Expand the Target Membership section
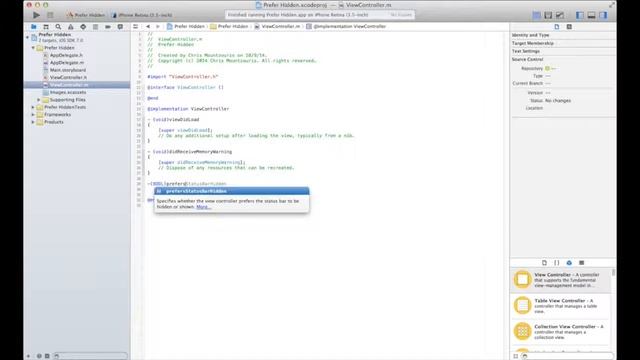 533,43
